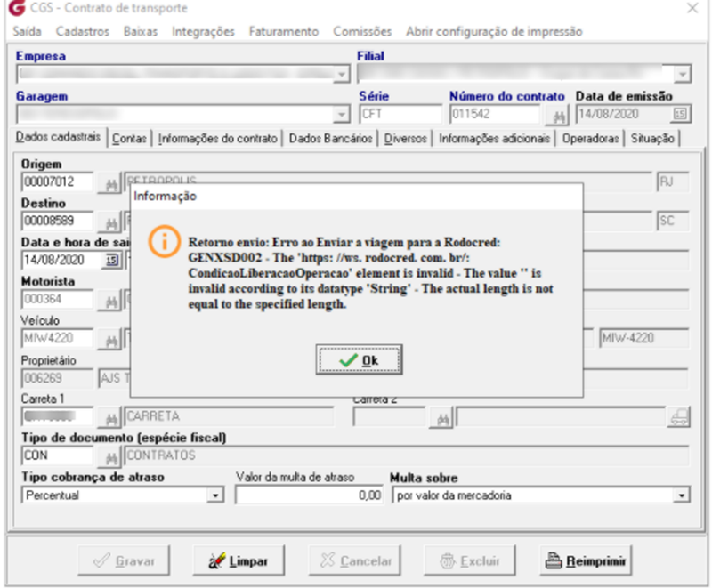Expand Tipo cobrança de atraso dropdown

click(214, 495)
